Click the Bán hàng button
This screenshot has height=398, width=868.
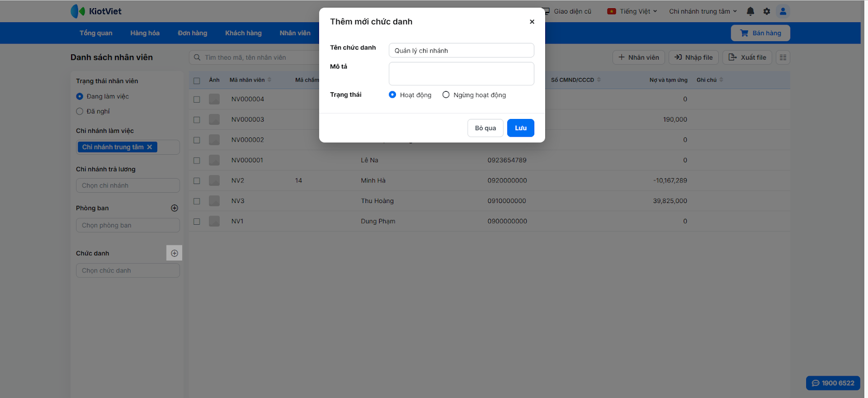click(761, 33)
